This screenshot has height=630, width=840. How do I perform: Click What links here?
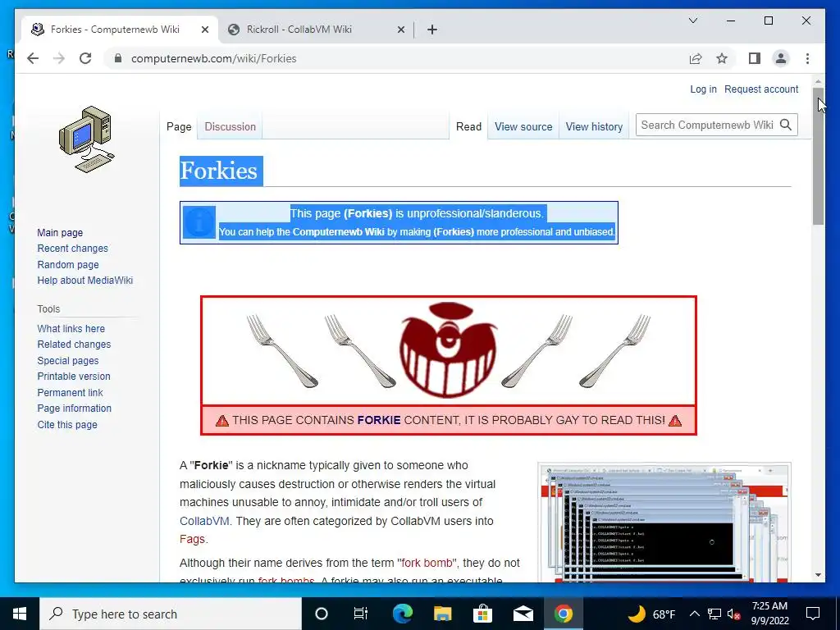tap(71, 328)
